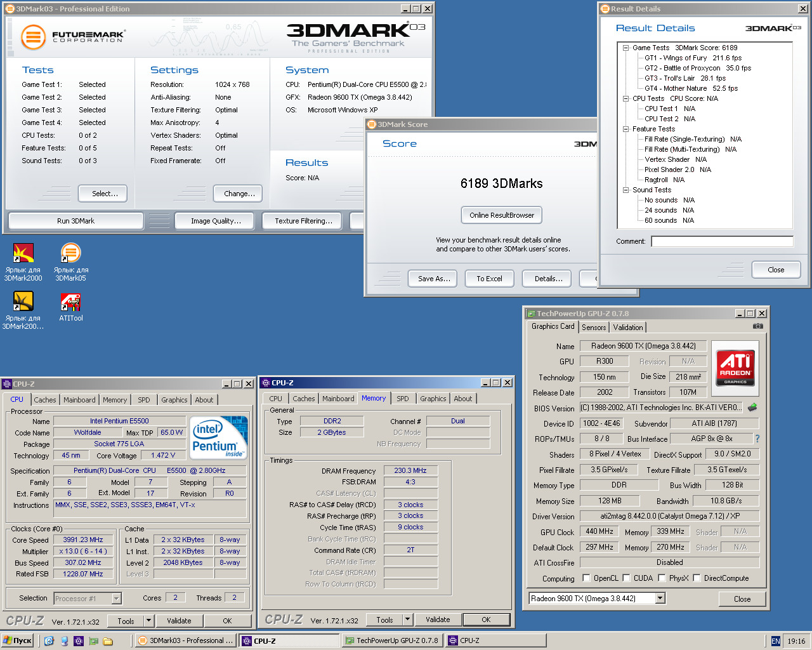812x650 pixels.
Task: Click Select… button under Tests
Action: coord(103,194)
